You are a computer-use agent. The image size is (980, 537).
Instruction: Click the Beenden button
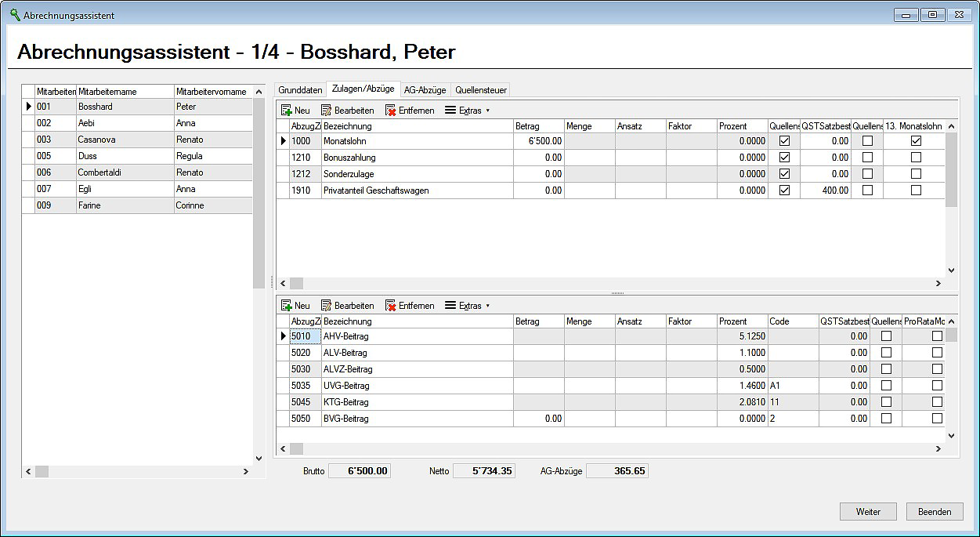tap(934, 510)
